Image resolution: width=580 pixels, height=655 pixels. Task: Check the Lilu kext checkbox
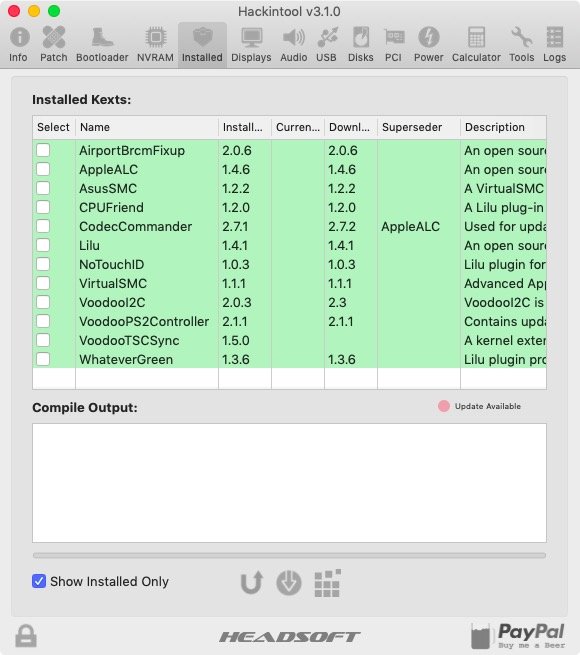[x=43, y=245]
